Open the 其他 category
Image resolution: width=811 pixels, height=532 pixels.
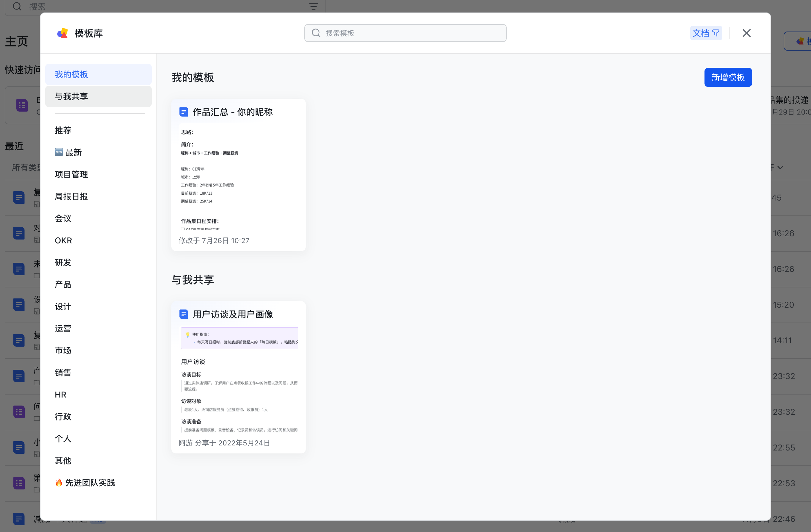[98, 461]
